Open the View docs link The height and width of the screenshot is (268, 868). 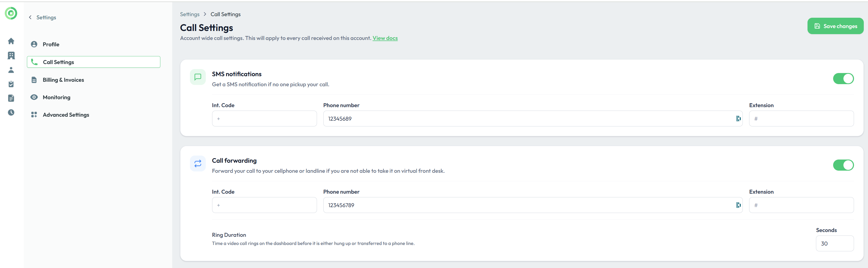pos(385,38)
